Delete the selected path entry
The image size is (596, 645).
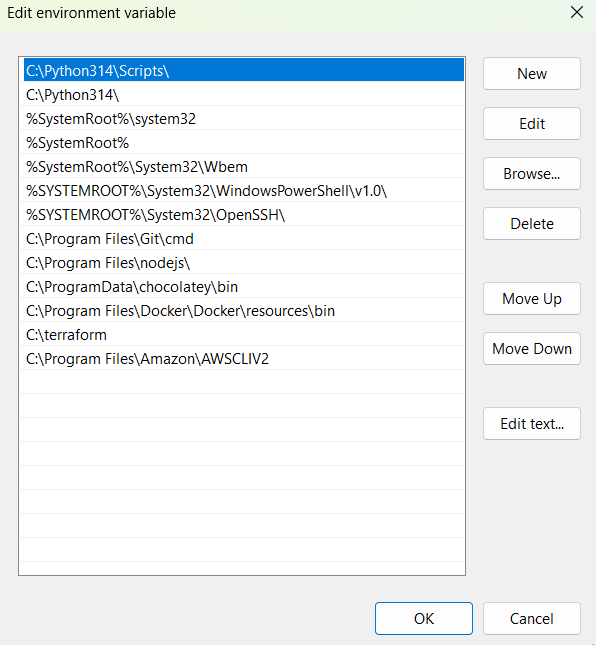point(531,224)
